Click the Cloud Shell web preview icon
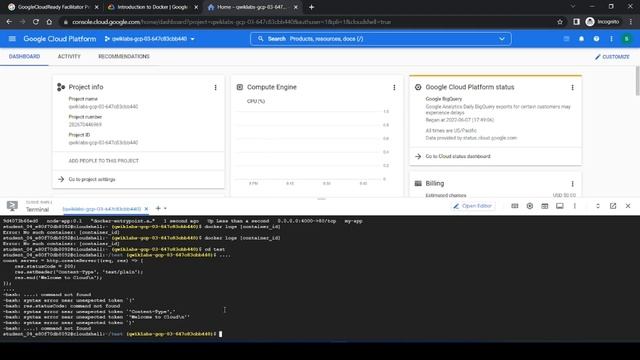The width and height of the screenshot is (640, 360). tap(544, 206)
